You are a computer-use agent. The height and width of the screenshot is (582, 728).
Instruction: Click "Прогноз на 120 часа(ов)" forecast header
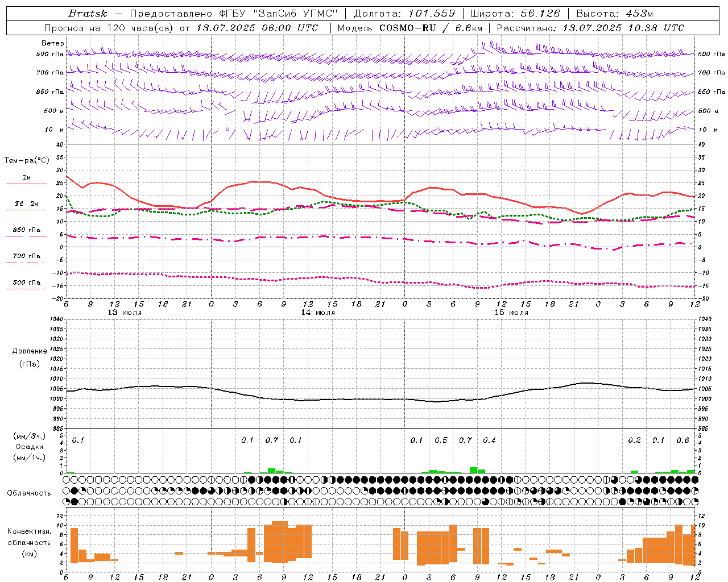point(109,28)
